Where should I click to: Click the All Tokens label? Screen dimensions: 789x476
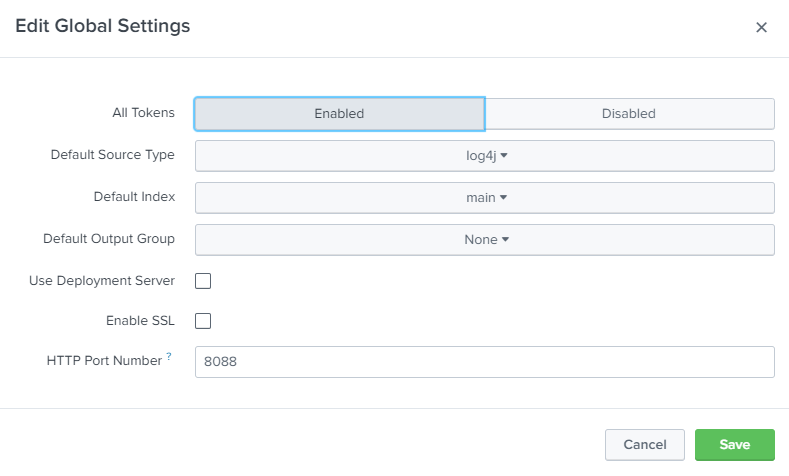pyautogui.click(x=143, y=113)
